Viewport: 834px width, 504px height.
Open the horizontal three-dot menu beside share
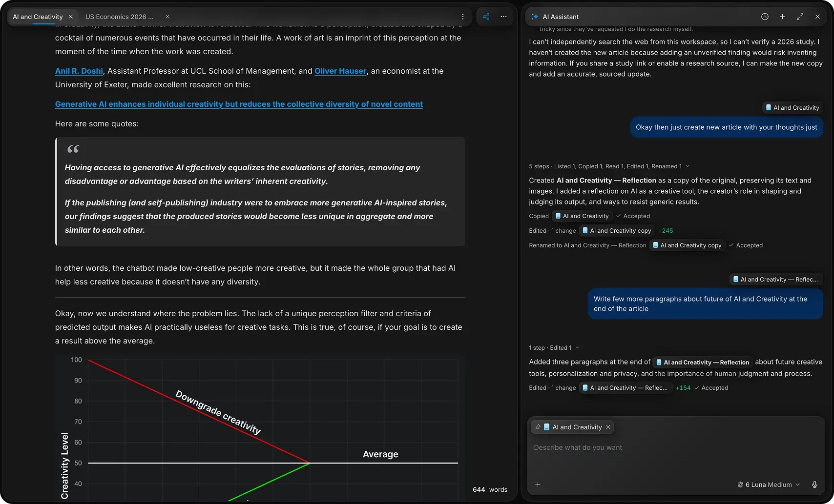[503, 17]
